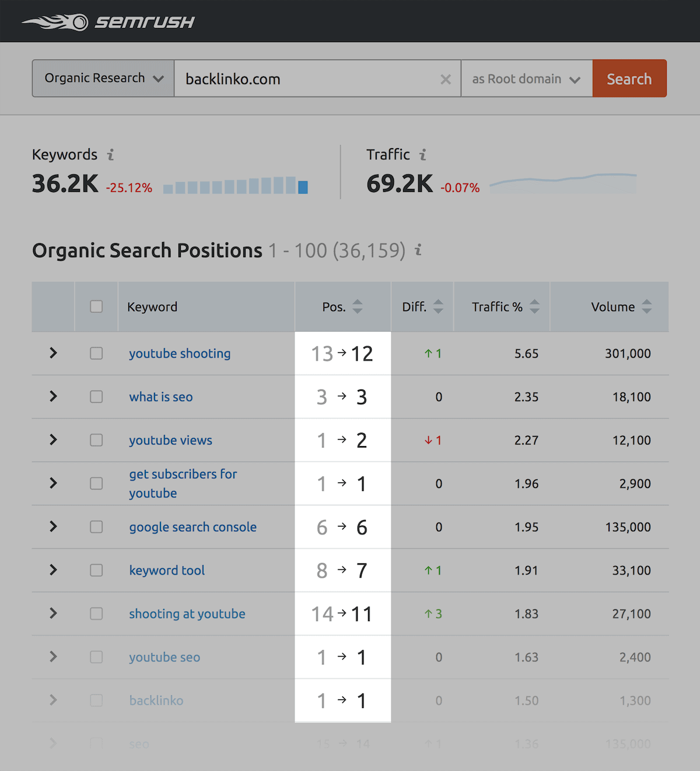
Task: Check the 'get subscribers for youtube' checkbox
Action: [96, 483]
